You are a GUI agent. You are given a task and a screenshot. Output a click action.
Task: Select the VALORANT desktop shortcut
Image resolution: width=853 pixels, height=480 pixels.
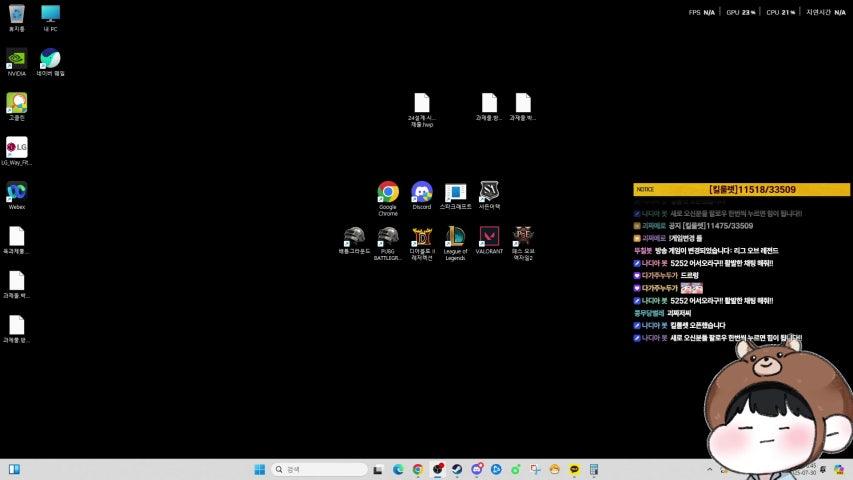coord(489,240)
